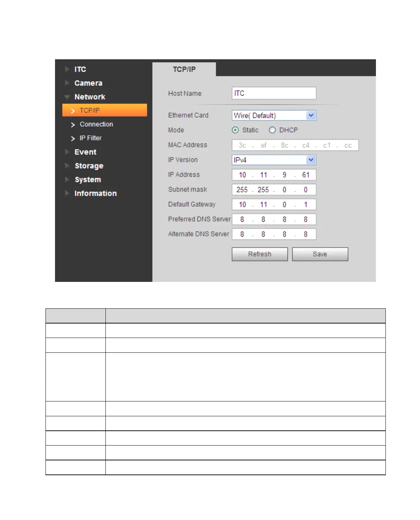Click the TCP/IP tab header

pos(184,69)
